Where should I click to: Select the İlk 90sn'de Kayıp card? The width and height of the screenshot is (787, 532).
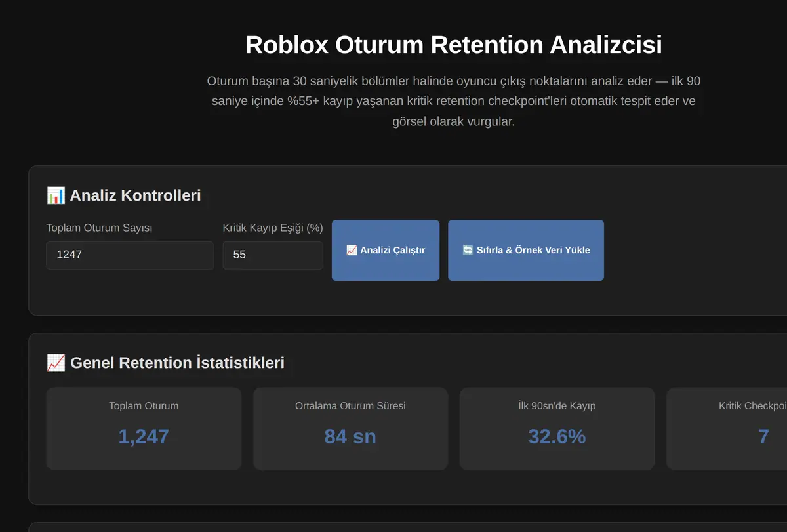point(557,428)
